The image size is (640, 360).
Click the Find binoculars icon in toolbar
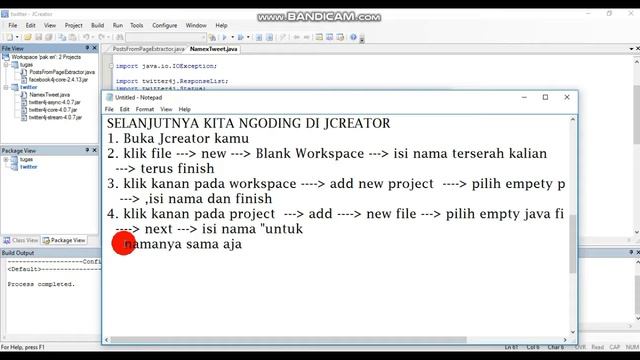(x=120, y=37)
